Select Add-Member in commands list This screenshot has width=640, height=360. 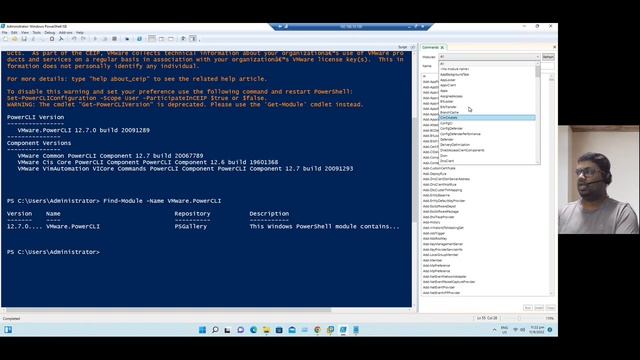point(432,260)
